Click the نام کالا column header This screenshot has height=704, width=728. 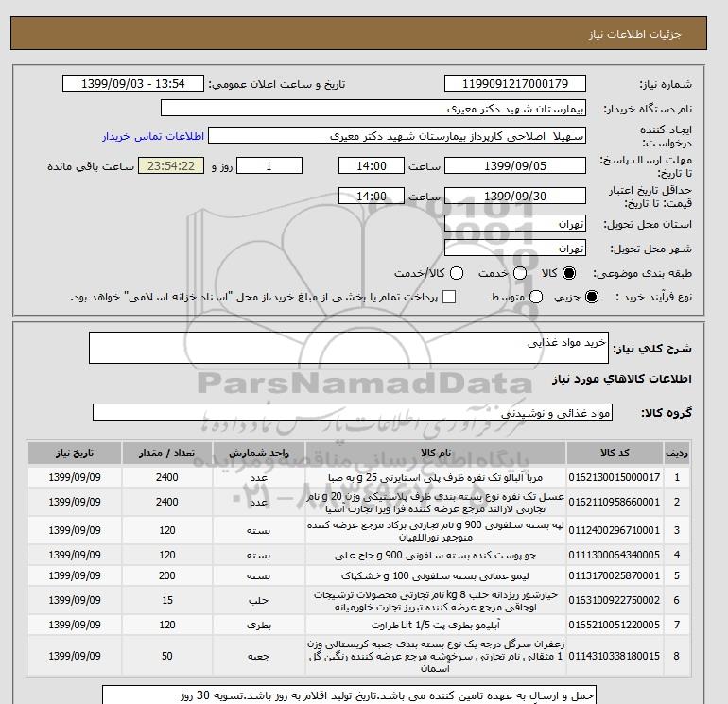pos(436,453)
